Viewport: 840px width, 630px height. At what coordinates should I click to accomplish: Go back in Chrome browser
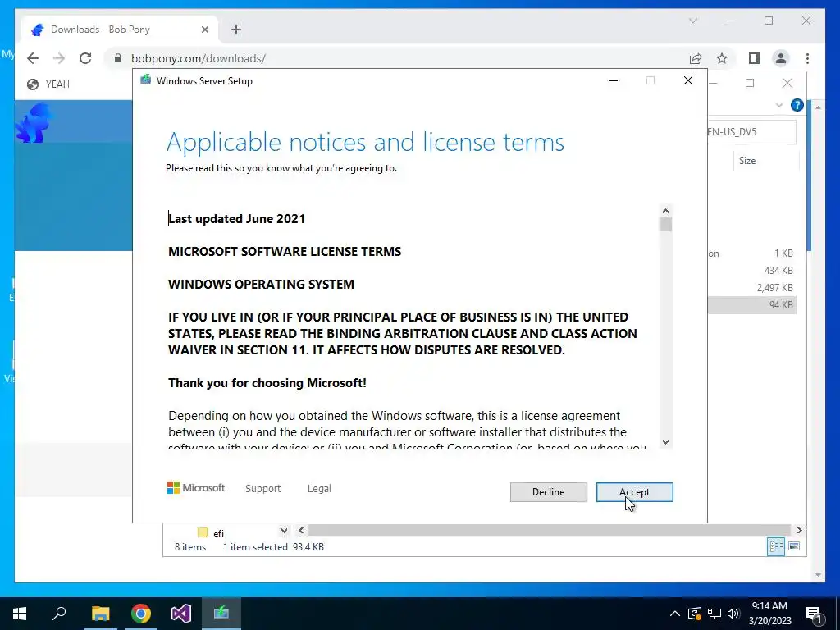[33, 58]
